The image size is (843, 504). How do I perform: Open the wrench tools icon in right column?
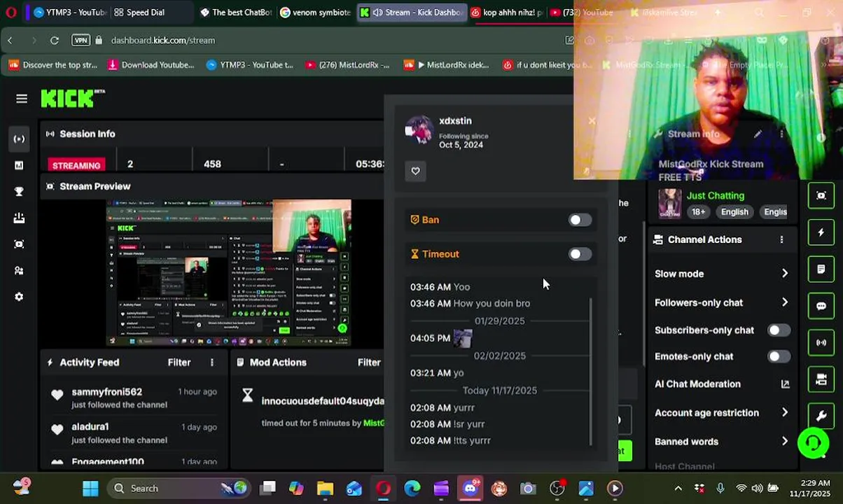click(x=821, y=416)
